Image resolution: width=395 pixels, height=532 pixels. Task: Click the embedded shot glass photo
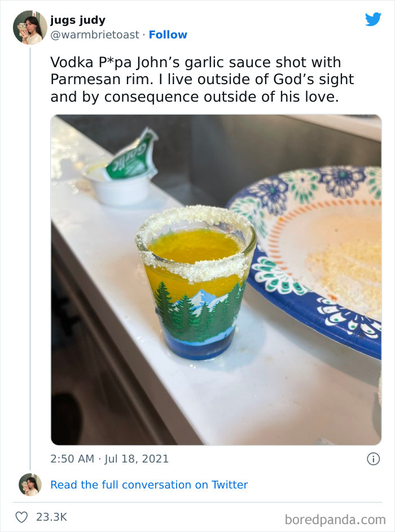[216, 278]
